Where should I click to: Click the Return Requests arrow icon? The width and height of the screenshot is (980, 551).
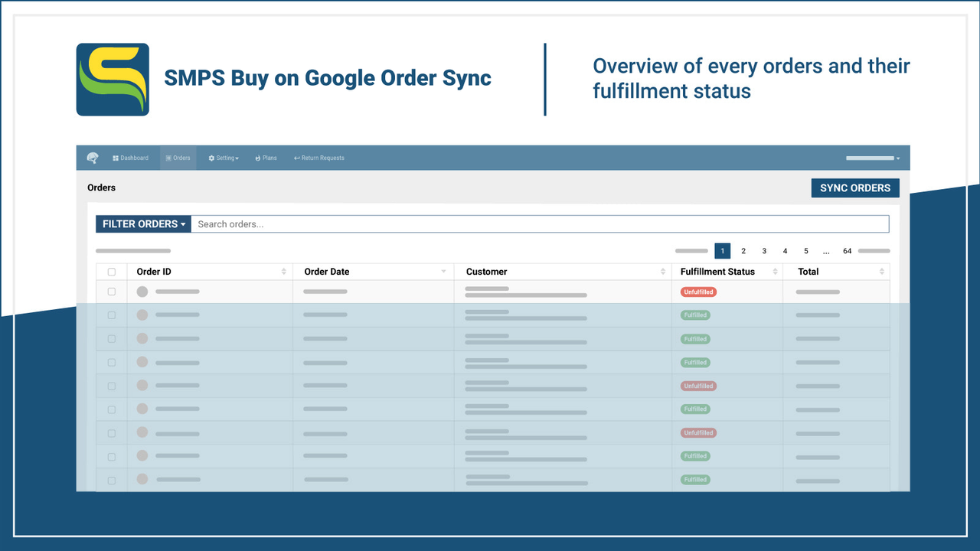click(296, 158)
